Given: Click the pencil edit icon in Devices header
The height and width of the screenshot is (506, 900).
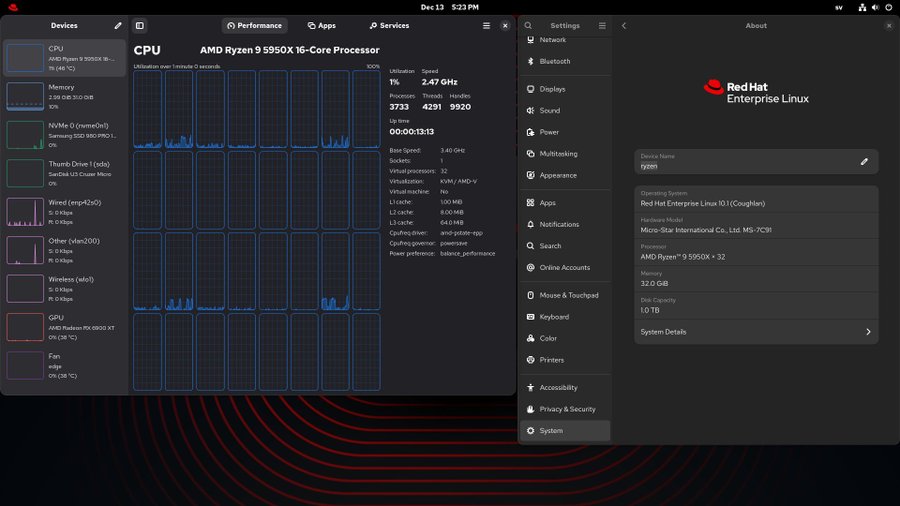Looking at the screenshot, I should click(118, 25).
